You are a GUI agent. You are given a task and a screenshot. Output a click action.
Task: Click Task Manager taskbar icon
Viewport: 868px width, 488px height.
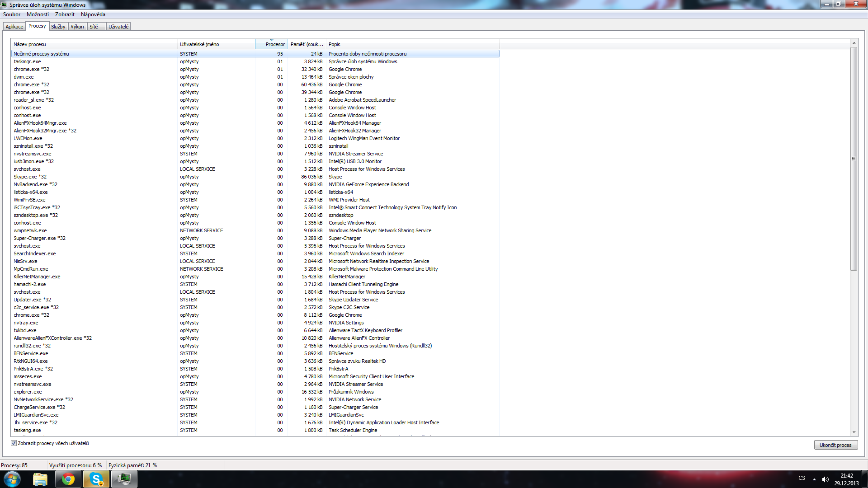124,479
